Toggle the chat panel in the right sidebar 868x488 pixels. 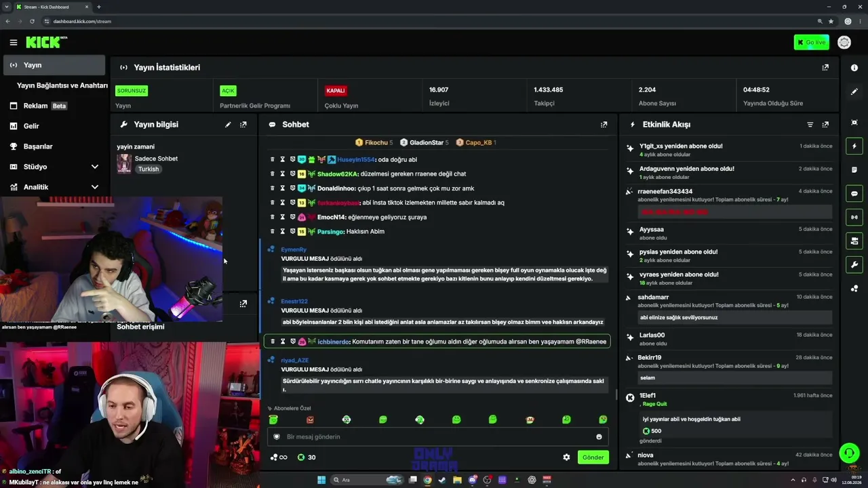854,194
